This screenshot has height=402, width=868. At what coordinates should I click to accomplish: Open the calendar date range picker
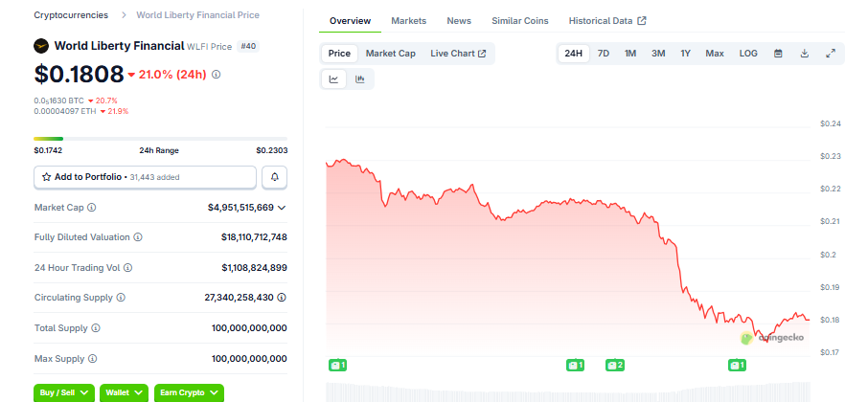[778, 54]
